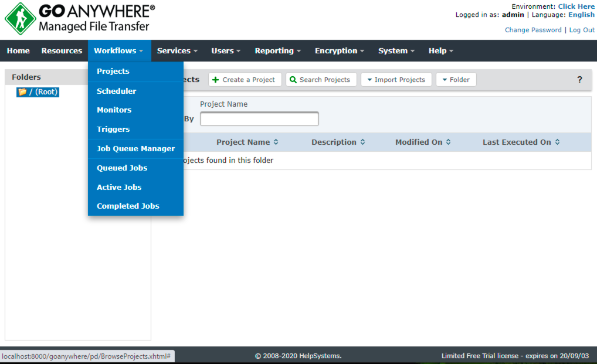The width and height of the screenshot is (597, 364).
Task: Open Queued Jobs from menu
Action: [135, 168]
